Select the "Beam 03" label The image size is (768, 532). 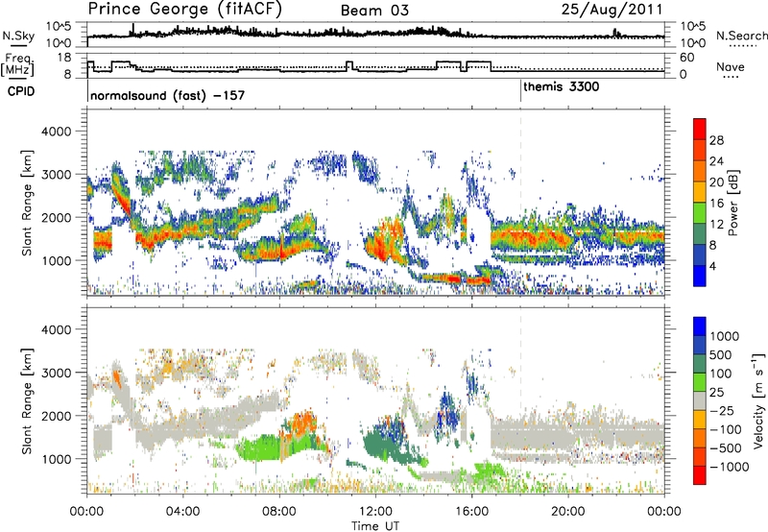pos(374,11)
